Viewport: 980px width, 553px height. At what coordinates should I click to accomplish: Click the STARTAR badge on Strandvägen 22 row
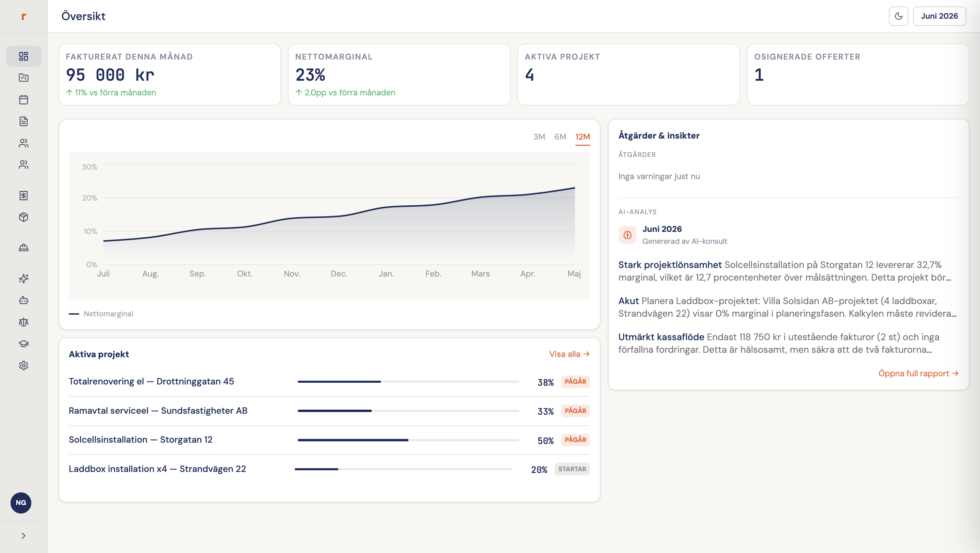pos(572,469)
